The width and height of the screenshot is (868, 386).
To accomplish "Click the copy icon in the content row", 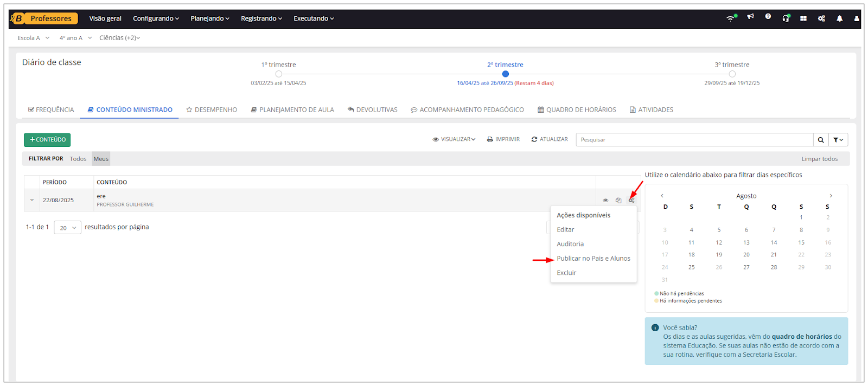I will [x=618, y=201].
